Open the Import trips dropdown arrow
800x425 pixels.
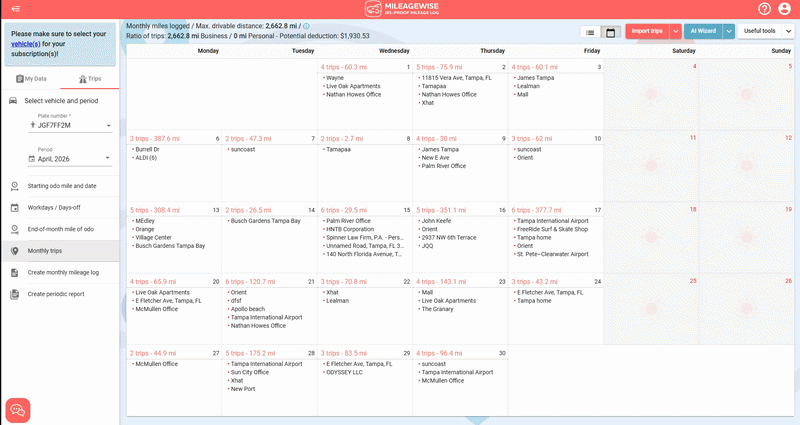(676, 31)
